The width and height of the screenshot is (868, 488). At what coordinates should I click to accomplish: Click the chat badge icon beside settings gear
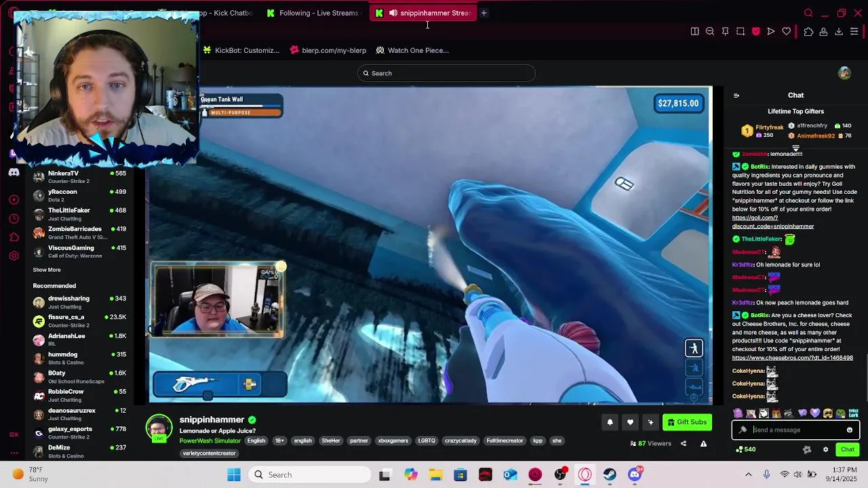[x=806, y=449]
